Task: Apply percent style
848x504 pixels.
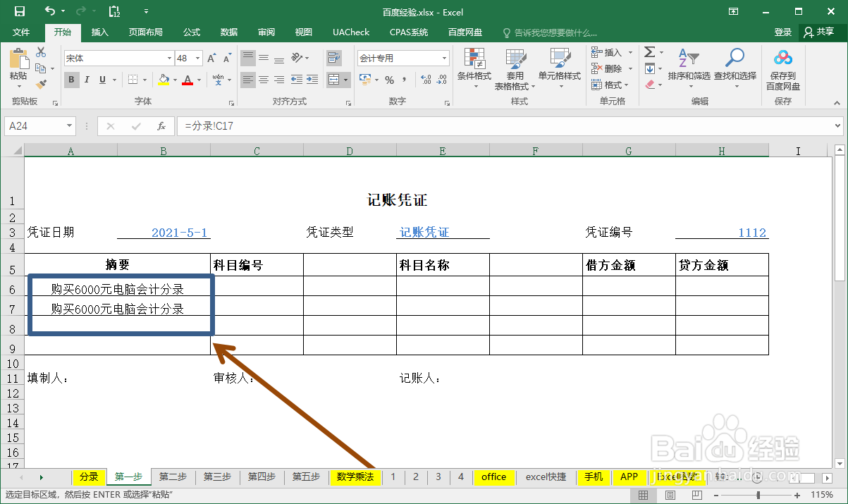Action: click(x=389, y=80)
